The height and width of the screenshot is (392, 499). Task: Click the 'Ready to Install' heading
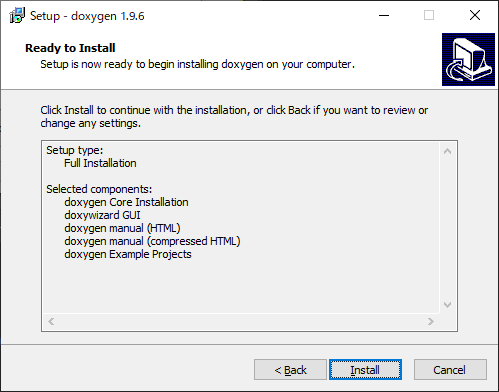pos(70,48)
